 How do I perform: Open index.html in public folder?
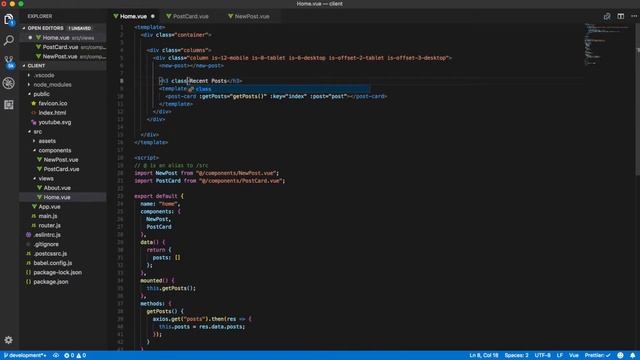pyautogui.click(x=63, y=113)
